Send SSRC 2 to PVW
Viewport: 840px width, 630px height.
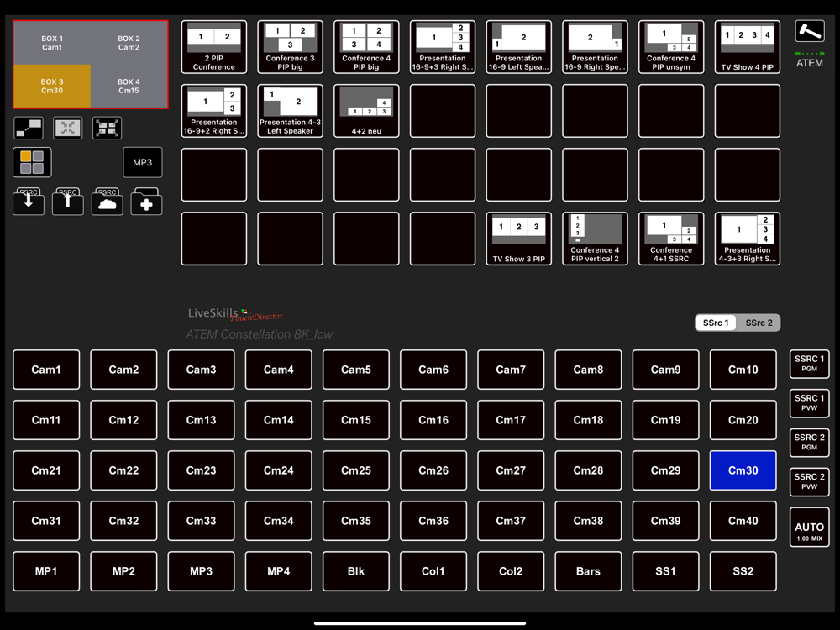pos(809,481)
